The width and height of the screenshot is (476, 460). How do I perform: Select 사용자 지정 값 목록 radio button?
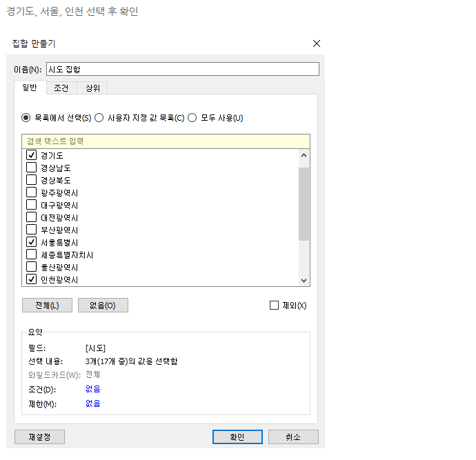coord(99,118)
